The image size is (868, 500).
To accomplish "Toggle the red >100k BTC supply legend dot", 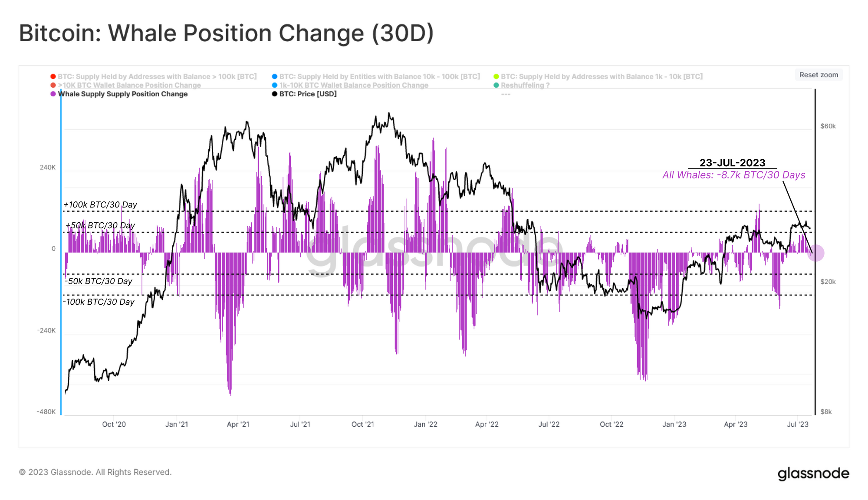I will coord(53,76).
